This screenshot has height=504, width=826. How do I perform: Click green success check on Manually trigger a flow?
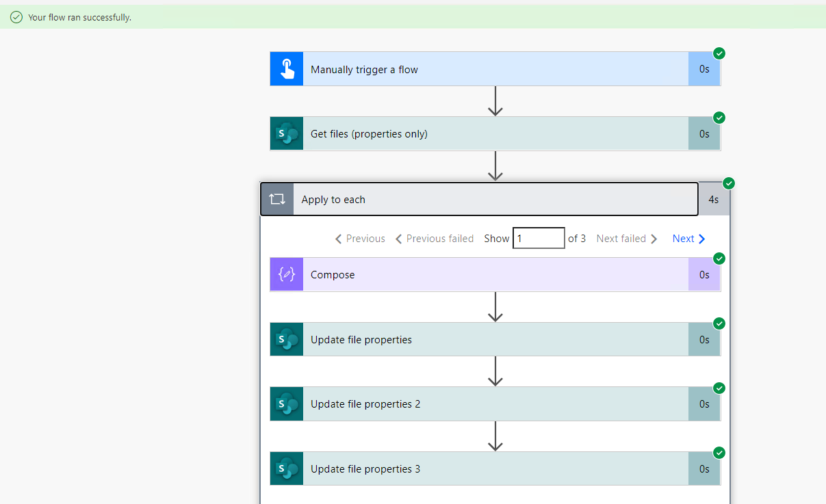(x=719, y=53)
